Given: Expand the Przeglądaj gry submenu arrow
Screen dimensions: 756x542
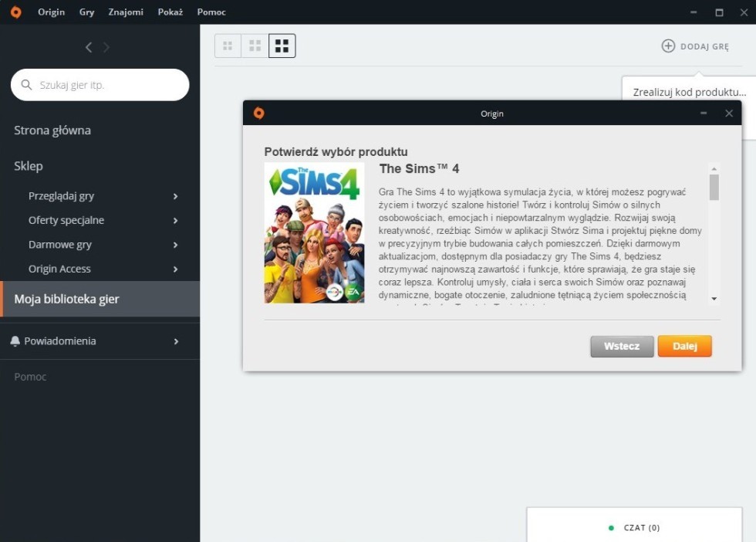Looking at the screenshot, I should click(x=176, y=196).
